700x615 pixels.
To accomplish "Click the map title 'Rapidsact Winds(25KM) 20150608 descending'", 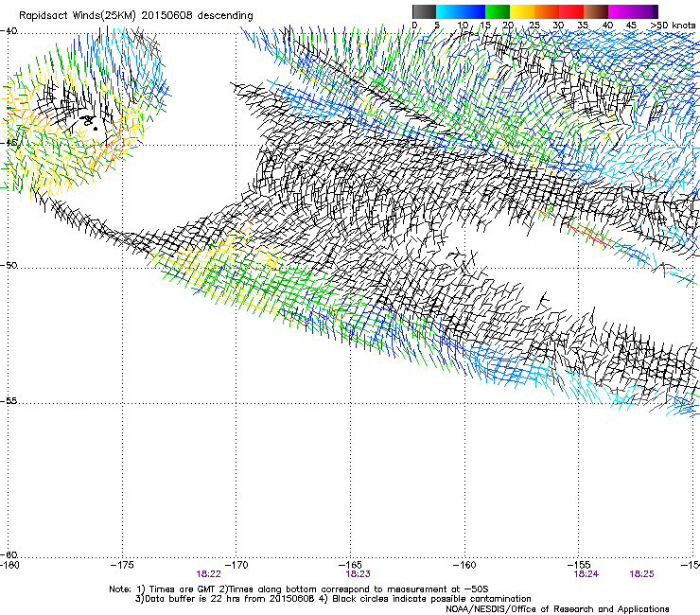I will click(x=135, y=16).
